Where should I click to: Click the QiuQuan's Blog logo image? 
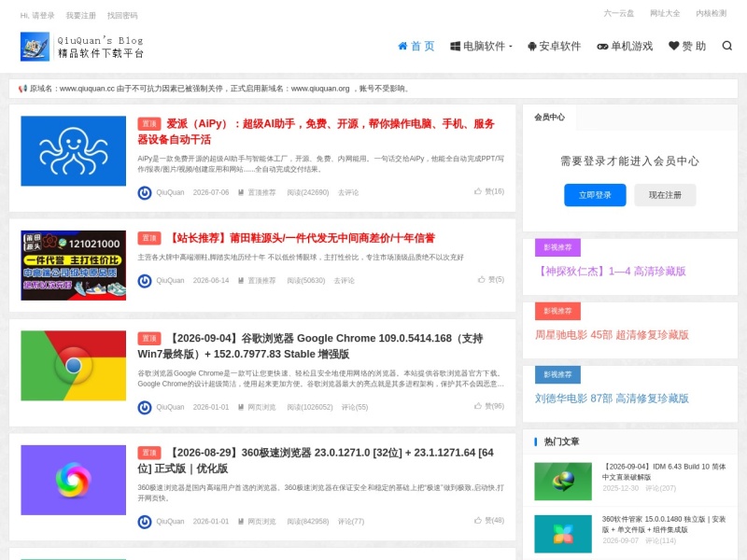[x=82, y=47]
